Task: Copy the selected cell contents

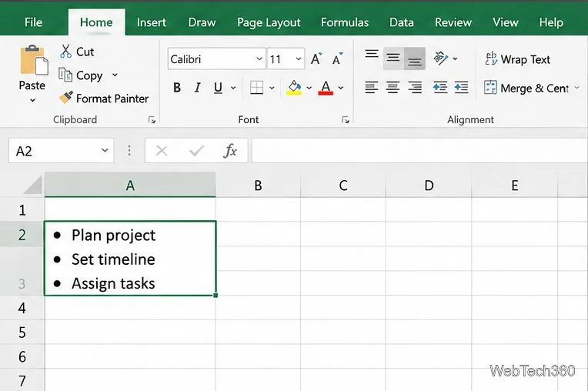Action: pyautogui.click(x=81, y=75)
